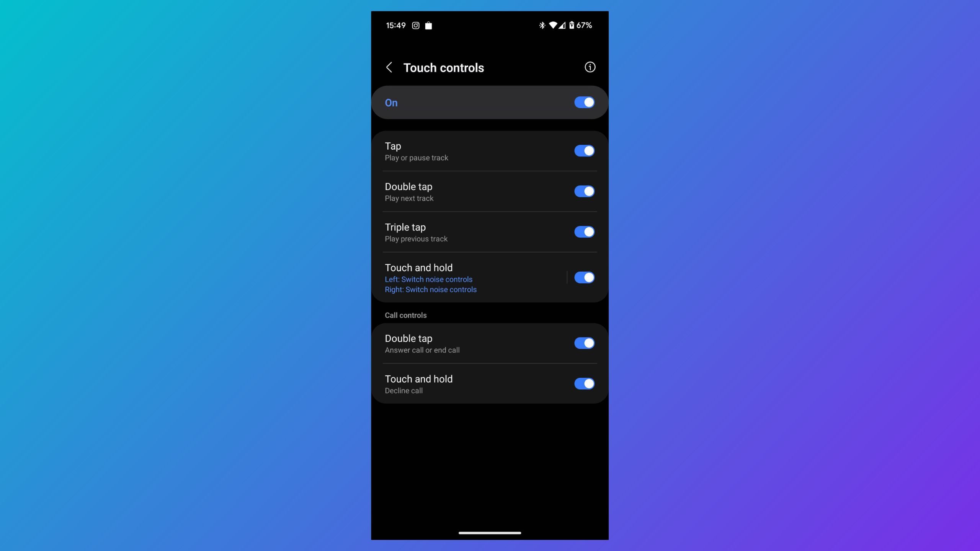
Task: Tap the battery percentage indicator
Action: point(583,25)
